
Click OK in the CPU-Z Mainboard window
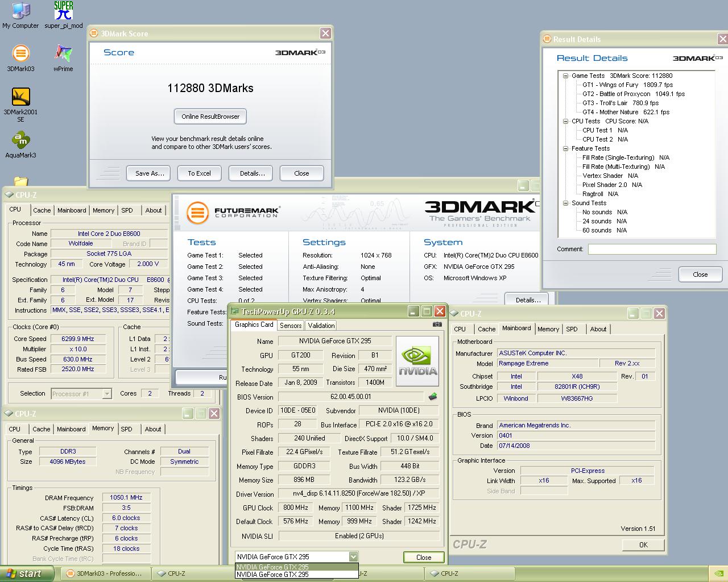tap(643, 544)
